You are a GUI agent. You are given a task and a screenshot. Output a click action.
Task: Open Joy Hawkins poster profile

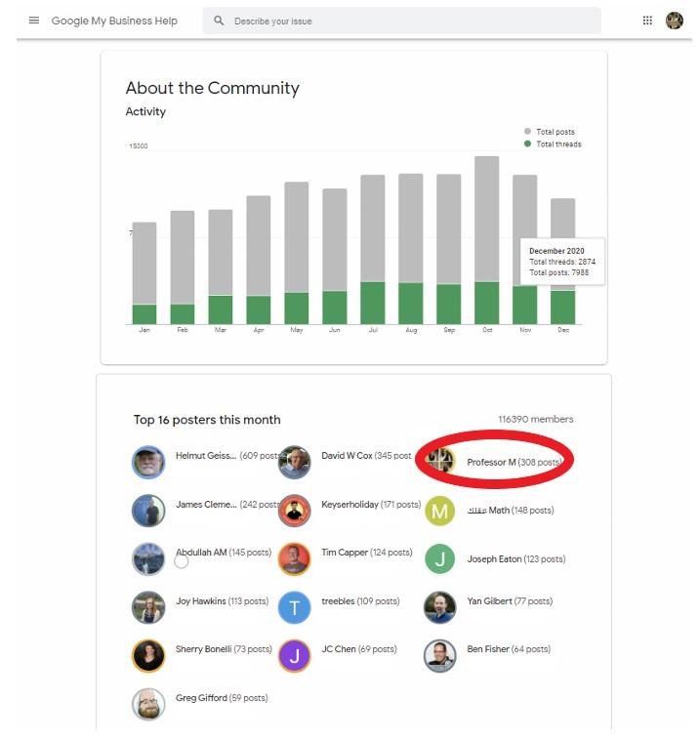tap(200, 601)
